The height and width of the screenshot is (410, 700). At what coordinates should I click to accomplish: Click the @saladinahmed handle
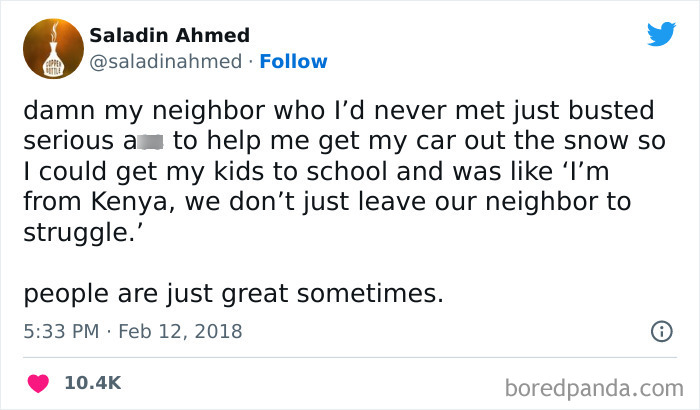(x=166, y=61)
